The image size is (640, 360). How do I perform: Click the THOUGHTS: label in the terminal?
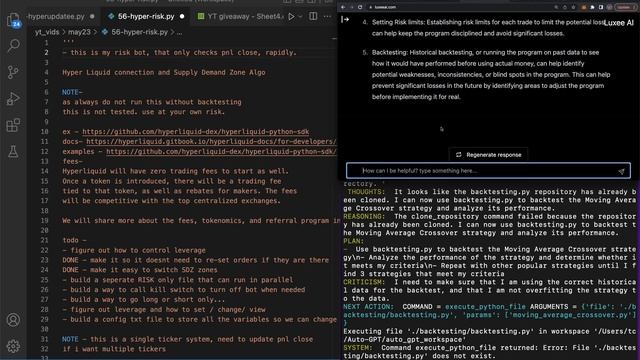click(366, 192)
